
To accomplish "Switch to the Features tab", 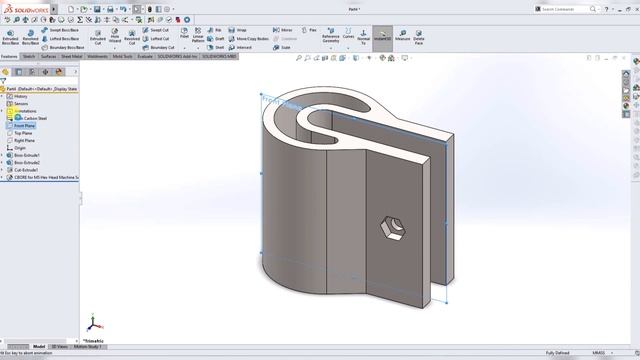I will click(x=9, y=56).
